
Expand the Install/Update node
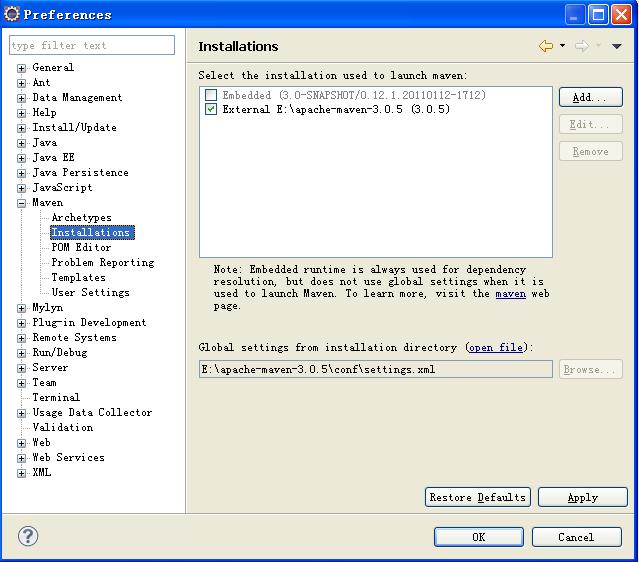(x=22, y=128)
